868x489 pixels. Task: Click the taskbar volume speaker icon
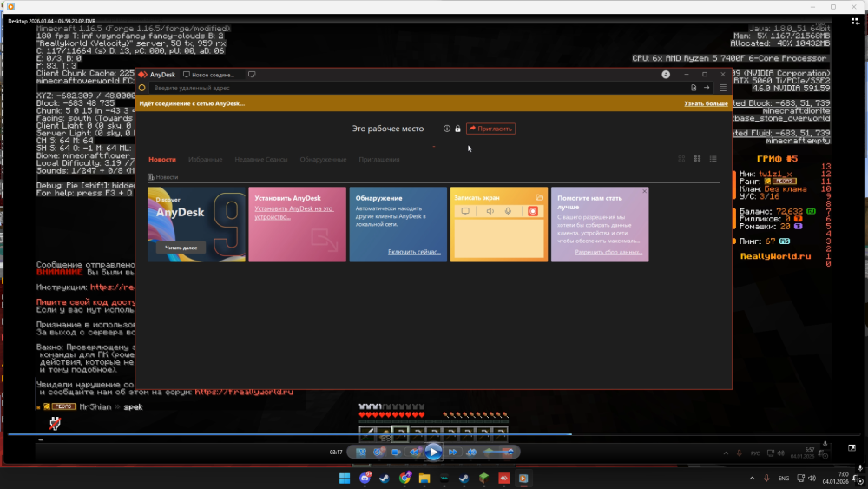[812, 478]
